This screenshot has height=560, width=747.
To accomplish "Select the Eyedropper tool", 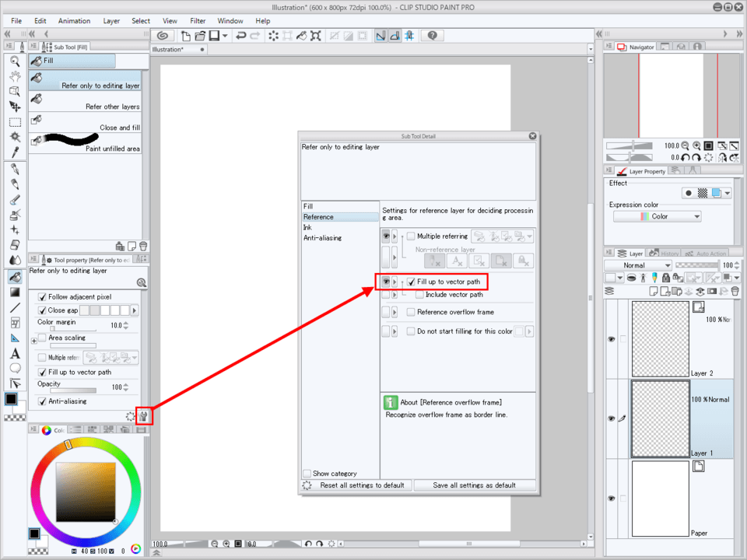I will (15, 152).
